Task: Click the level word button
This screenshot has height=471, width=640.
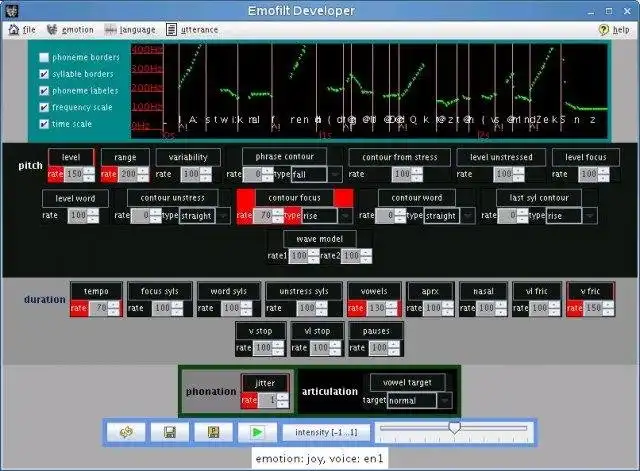Action: pyautogui.click(x=75, y=198)
